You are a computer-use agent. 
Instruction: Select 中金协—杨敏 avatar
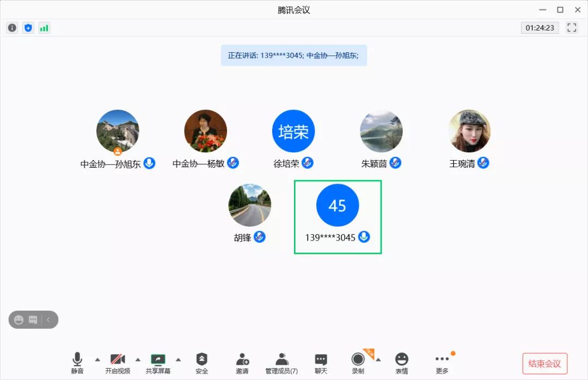click(x=205, y=131)
